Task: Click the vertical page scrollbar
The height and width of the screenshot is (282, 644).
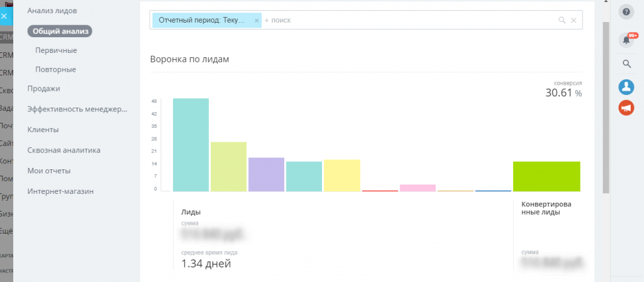Action: 606,107
